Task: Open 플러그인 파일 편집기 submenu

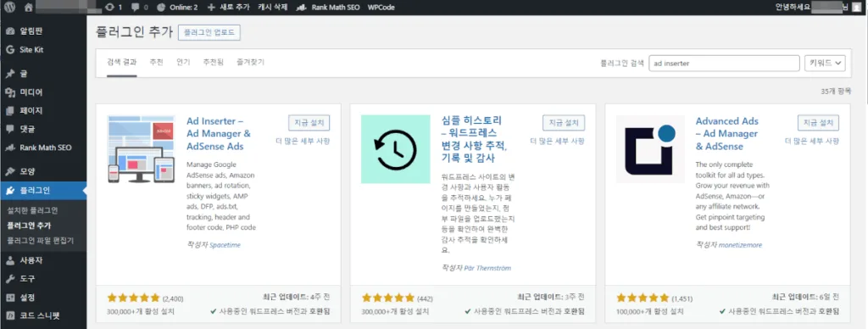Action: coord(40,240)
